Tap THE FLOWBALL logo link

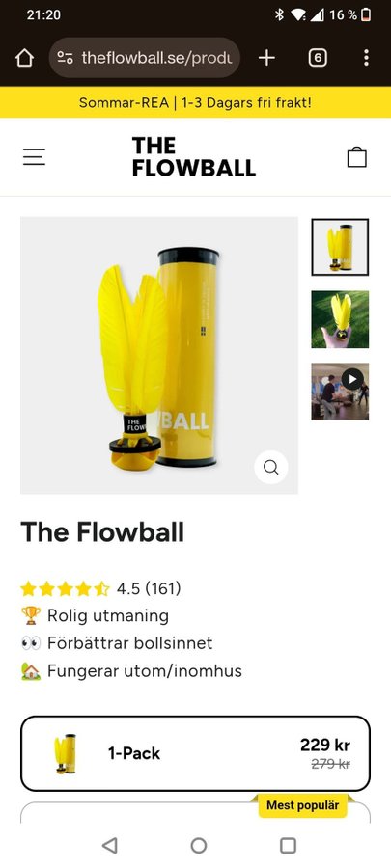(194, 156)
